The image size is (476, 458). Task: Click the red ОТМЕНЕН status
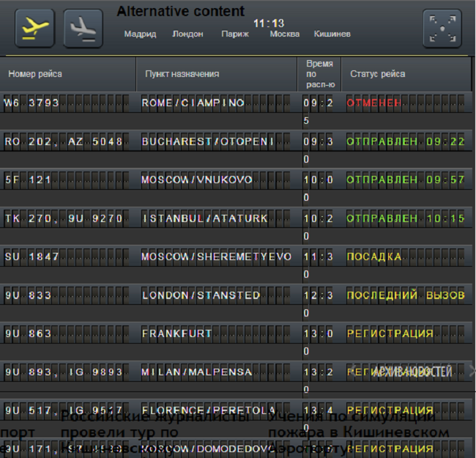(374, 103)
